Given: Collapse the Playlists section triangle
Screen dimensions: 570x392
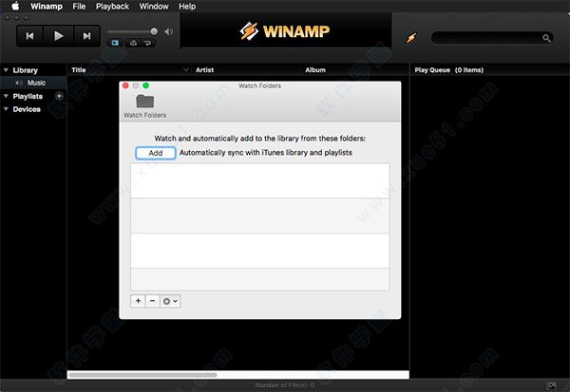Looking at the screenshot, I should (x=6, y=96).
